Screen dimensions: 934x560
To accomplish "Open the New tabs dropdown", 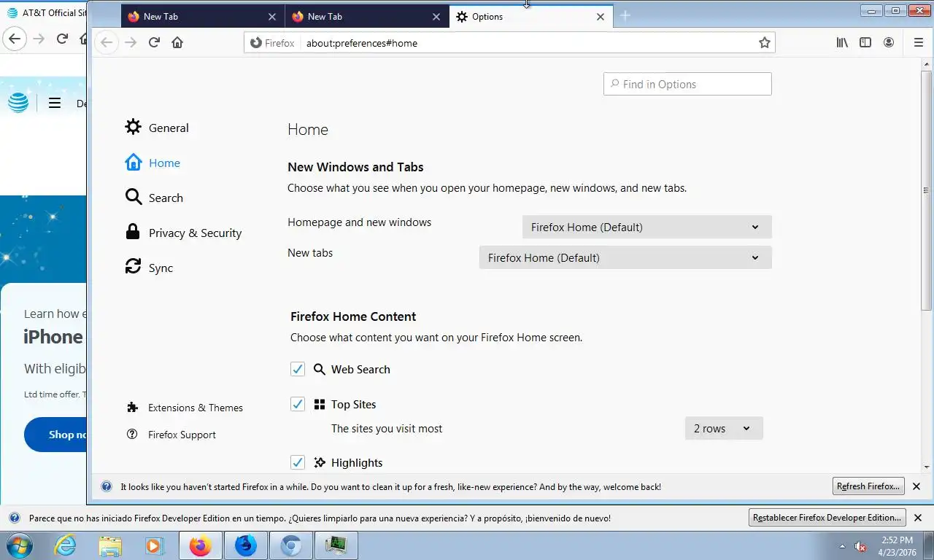I will coord(625,257).
